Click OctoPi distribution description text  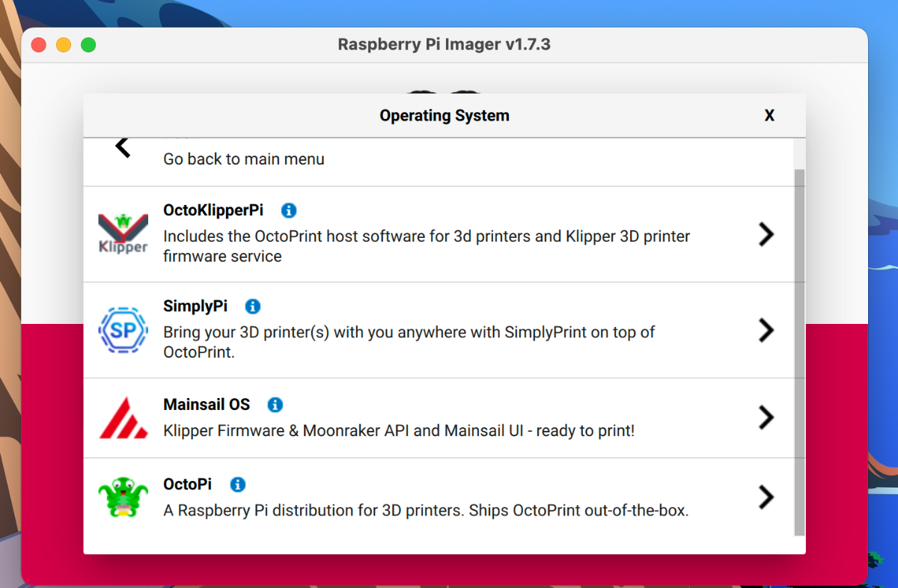(426, 511)
